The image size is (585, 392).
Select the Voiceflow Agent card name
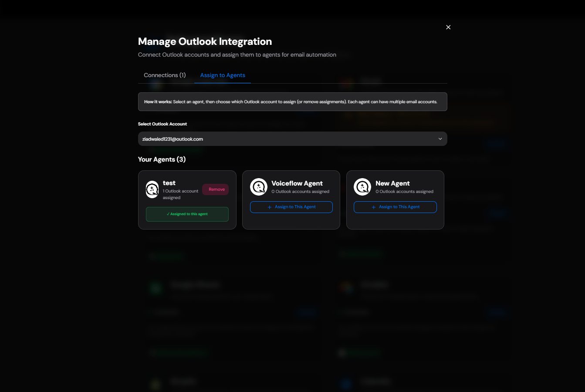tap(297, 183)
